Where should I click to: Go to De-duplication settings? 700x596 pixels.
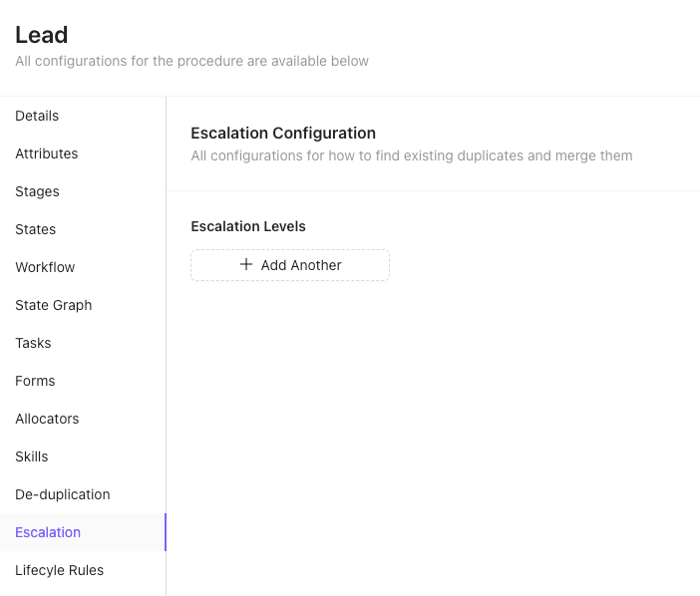83,494
